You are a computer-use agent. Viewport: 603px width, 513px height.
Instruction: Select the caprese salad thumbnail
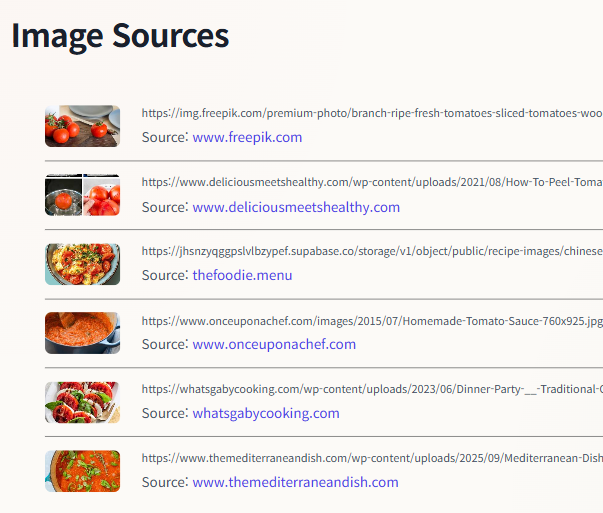point(82,402)
